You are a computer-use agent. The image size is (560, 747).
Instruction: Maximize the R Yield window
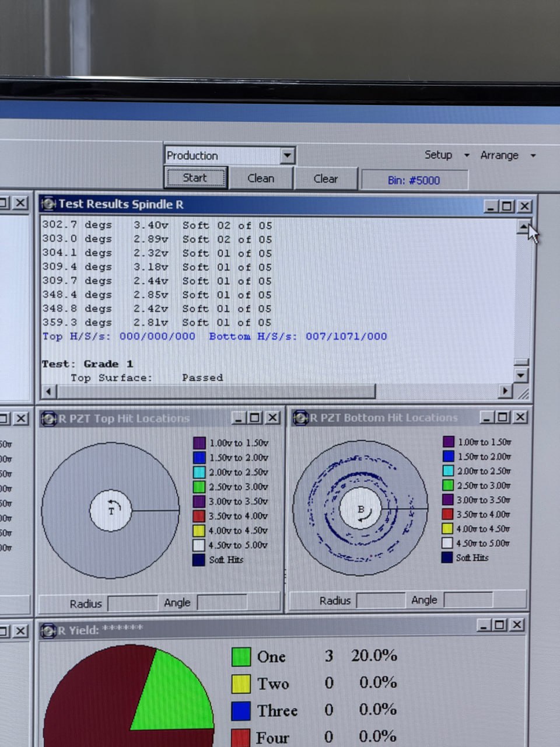[x=499, y=625]
